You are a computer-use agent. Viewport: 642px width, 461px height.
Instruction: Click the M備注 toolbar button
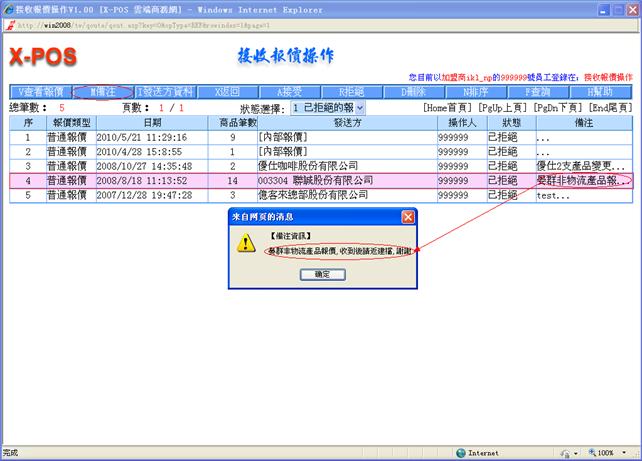coord(103,91)
